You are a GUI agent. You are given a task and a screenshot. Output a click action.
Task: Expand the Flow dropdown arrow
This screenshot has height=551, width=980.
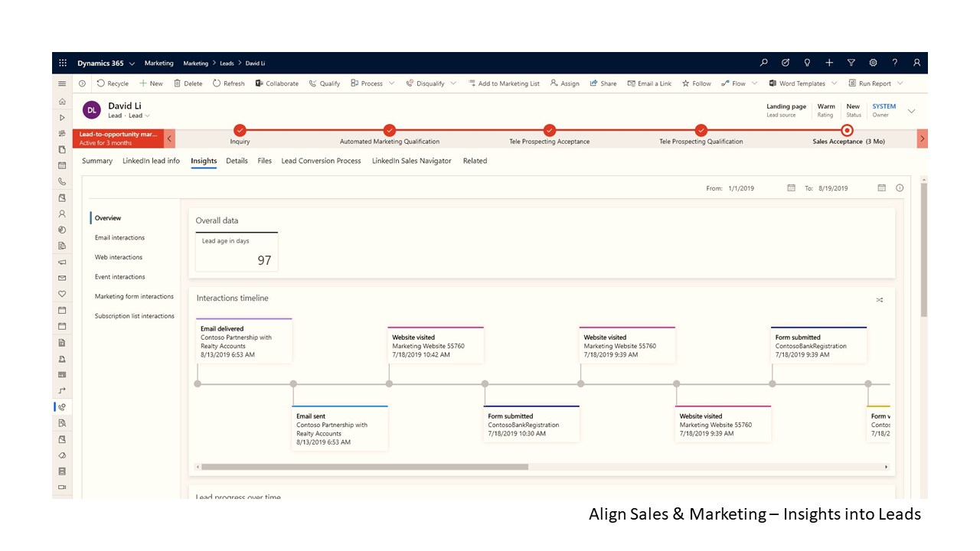coord(754,83)
